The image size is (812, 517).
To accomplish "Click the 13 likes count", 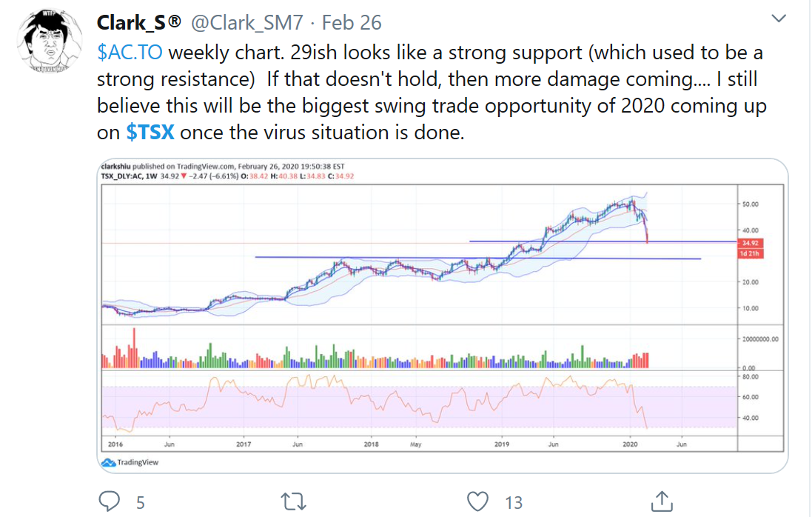I will click(x=514, y=503).
